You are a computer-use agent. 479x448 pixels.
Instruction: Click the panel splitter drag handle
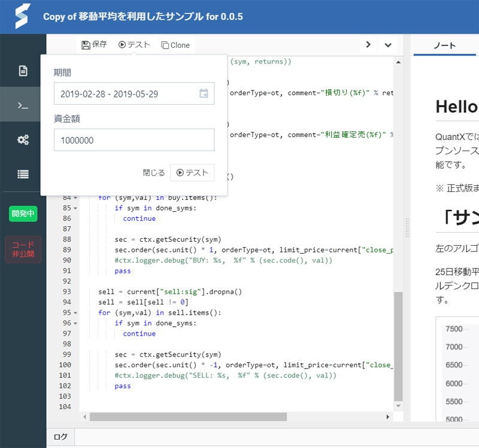pos(407,228)
